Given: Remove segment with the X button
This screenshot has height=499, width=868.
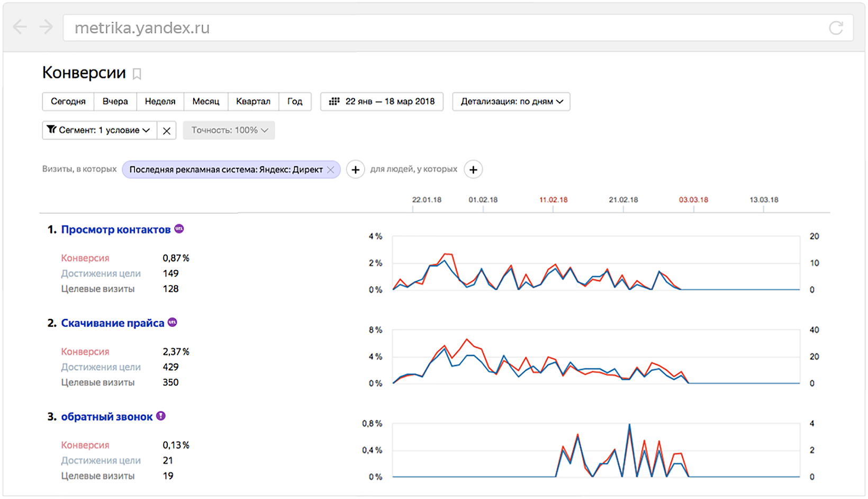Looking at the screenshot, I should [167, 131].
